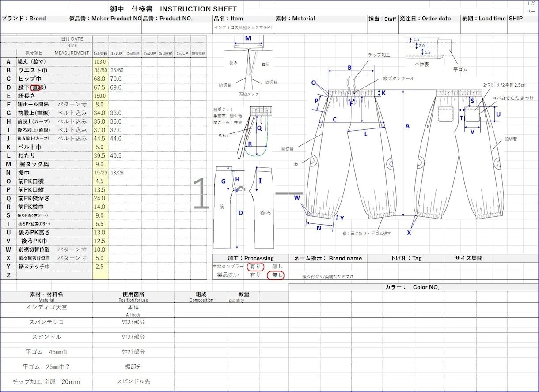Select the 'サイズ展開' header

pos(469,258)
